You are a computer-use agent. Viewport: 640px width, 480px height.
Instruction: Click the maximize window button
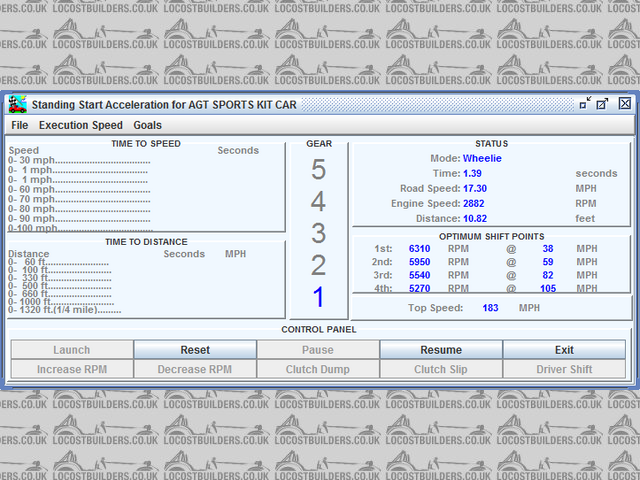(603, 104)
